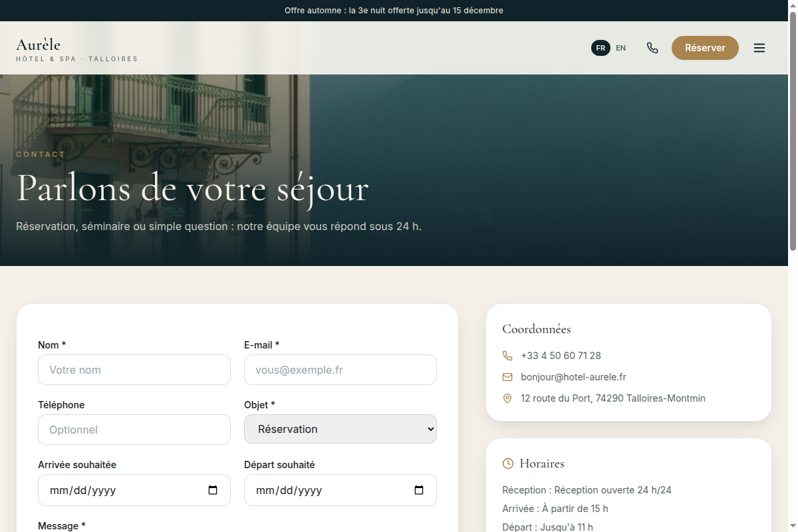Click the Téléphone field label

click(x=61, y=405)
